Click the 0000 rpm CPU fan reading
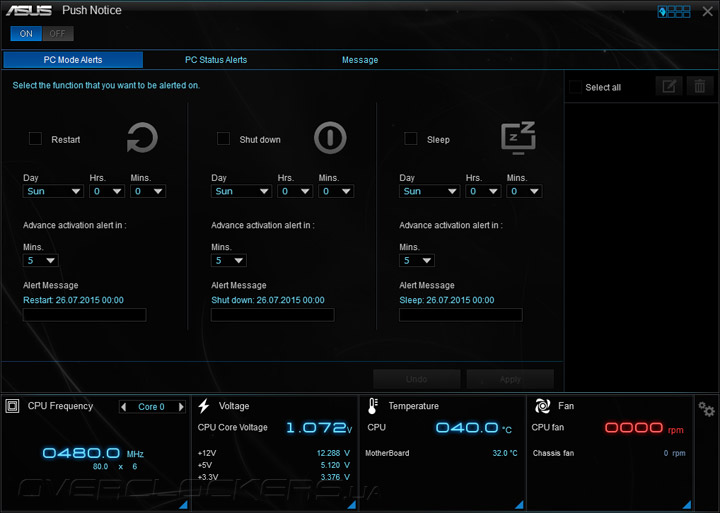This screenshot has width=720, height=513. pos(644,428)
